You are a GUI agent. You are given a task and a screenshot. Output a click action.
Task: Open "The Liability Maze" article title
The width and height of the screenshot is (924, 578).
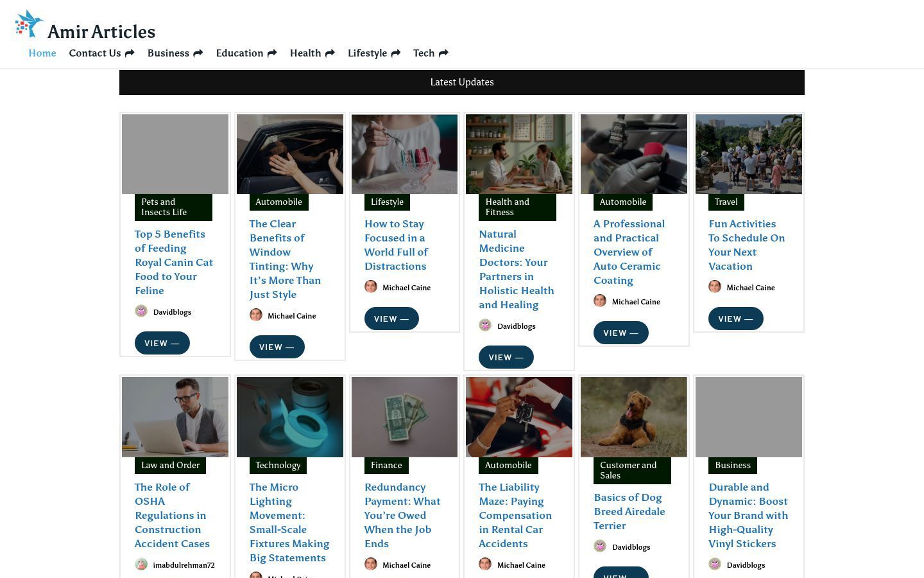tap(515, 515)
